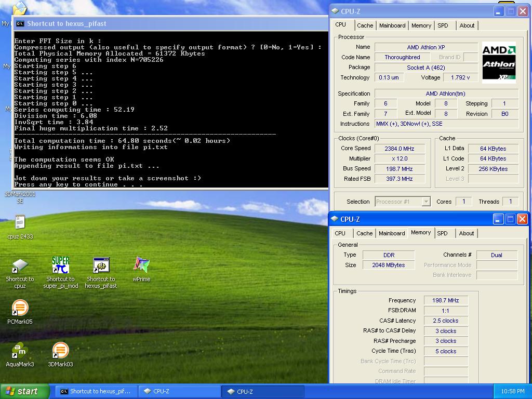Viewport: 532px width, 399px height.
Task: Switch to CPU tab in lower CPU-Z window
Action: click(340, 233)
